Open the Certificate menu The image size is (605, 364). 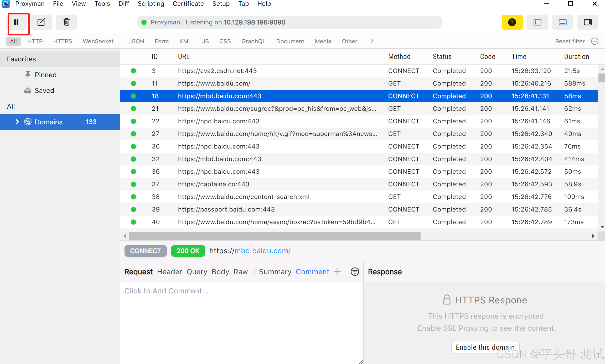tap(188, 4)
